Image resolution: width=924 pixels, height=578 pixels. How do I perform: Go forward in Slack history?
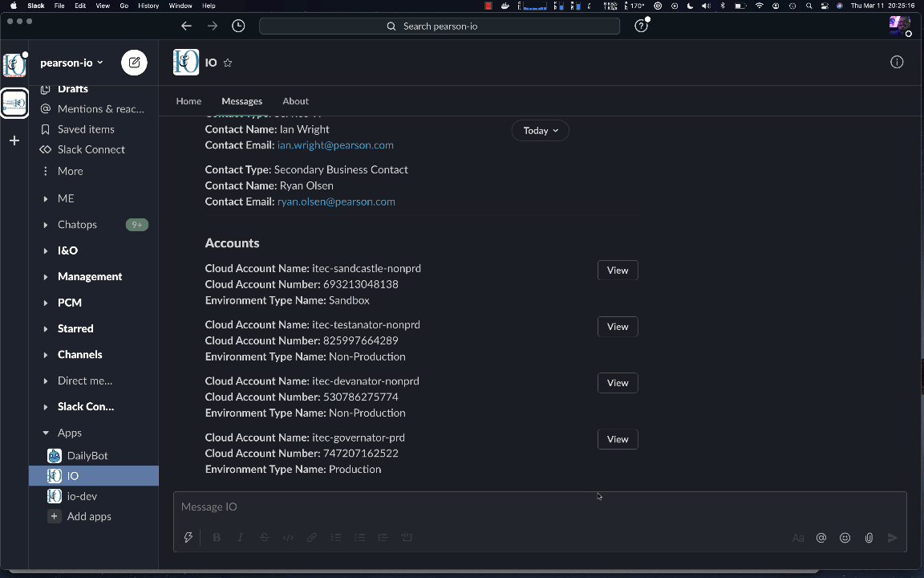[212, 26]
